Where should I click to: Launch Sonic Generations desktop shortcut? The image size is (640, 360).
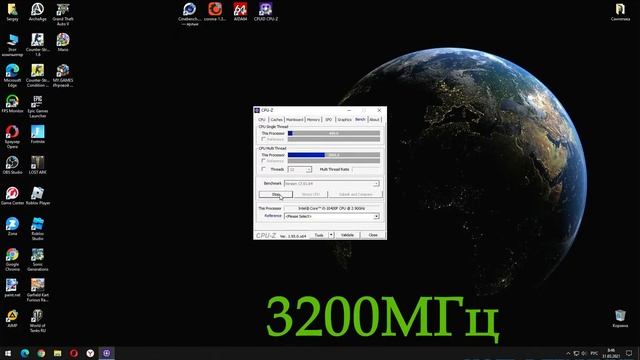pyautogui.click(x=38, y=259)
